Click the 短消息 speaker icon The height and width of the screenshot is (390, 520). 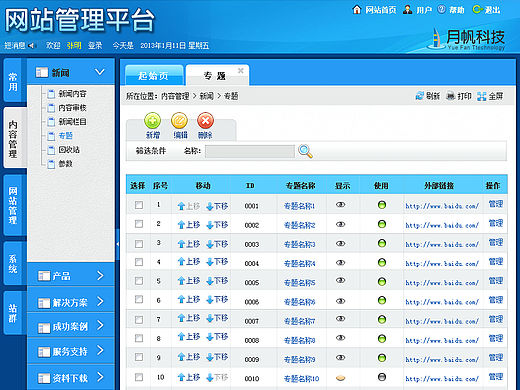pyautogui.click(x=31, y=45)
